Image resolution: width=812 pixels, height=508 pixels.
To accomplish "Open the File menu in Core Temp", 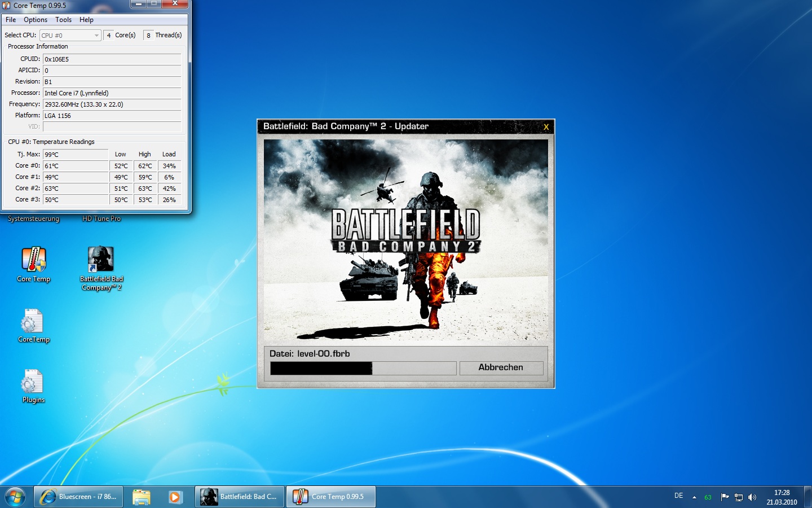I will coord(11,20).
